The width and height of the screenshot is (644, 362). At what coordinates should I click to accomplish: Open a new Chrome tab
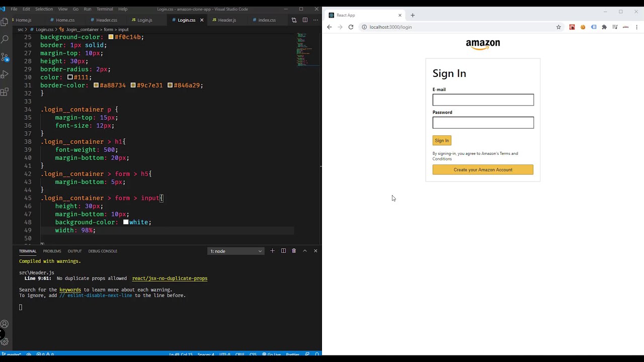click(x=413, y=15)
